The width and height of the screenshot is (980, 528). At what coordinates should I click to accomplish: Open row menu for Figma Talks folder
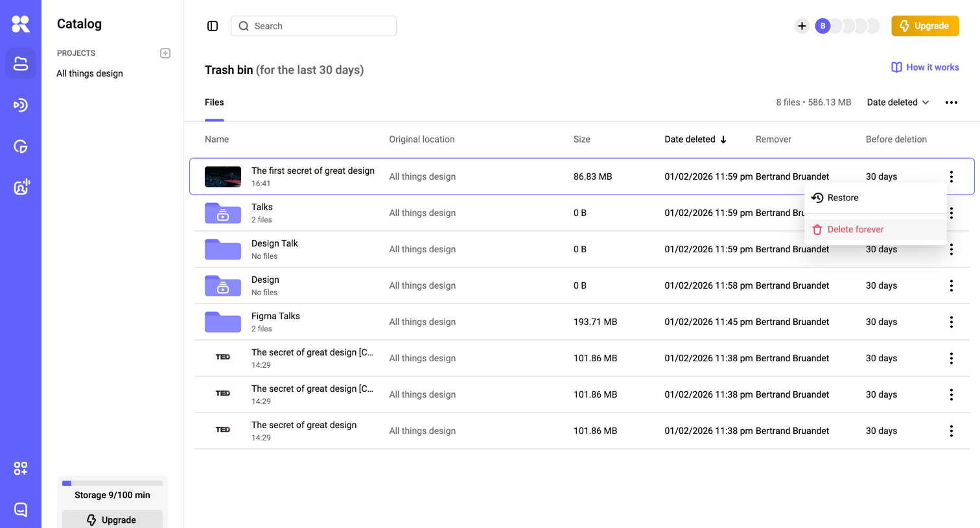tap(951, 322)
